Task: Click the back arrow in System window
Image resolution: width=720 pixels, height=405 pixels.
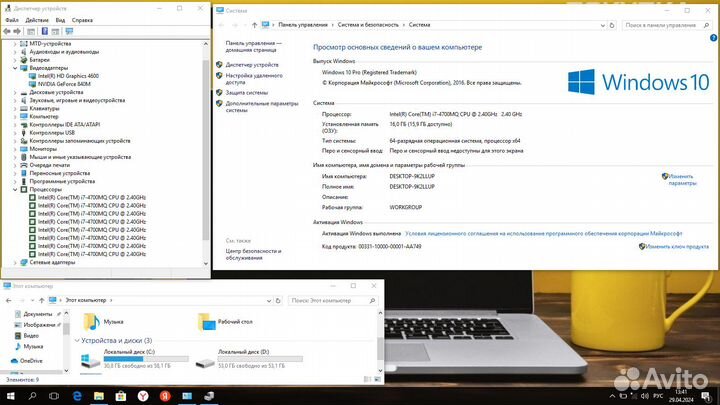Action: [221, 25]
